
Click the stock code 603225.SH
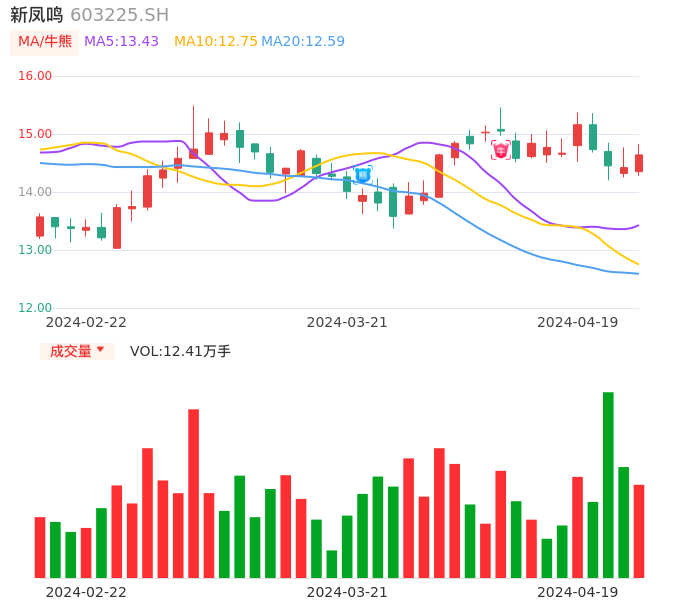point(119,15)
